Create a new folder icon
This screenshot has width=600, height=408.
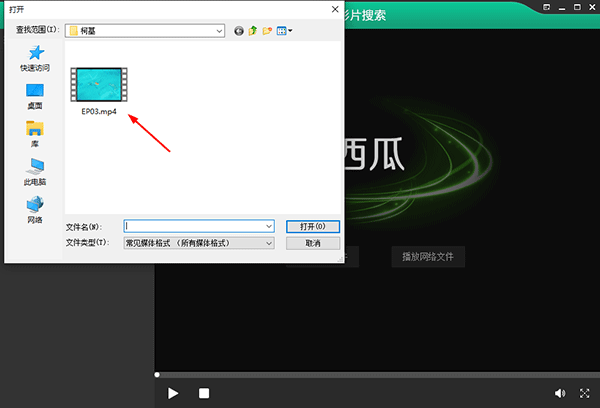pyautogui.click(x=267, y=31)
